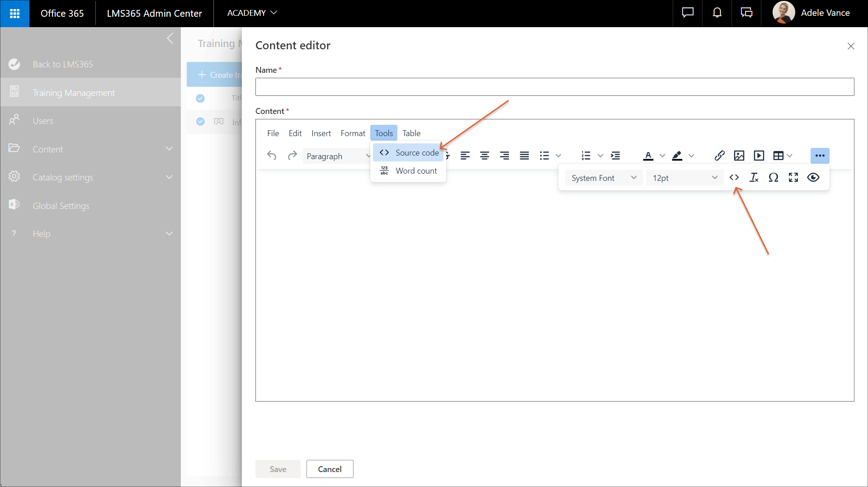Viewport: 868px width, 487px height.
Task: Click the insert image icon
Action: point(739,156)
